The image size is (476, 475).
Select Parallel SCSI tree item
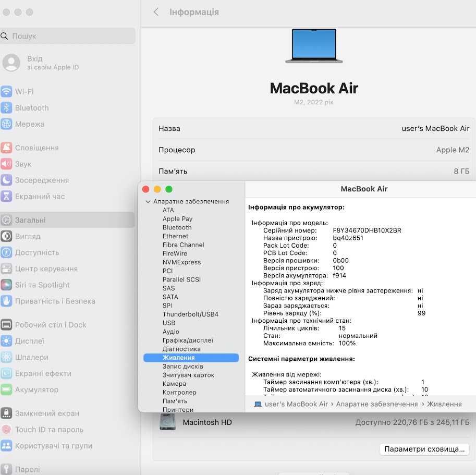click(181, 279)
